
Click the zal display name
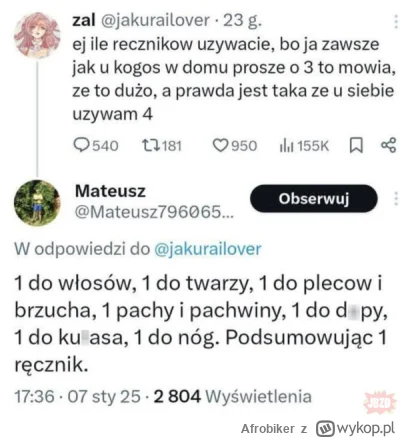(x=84, y=21)
